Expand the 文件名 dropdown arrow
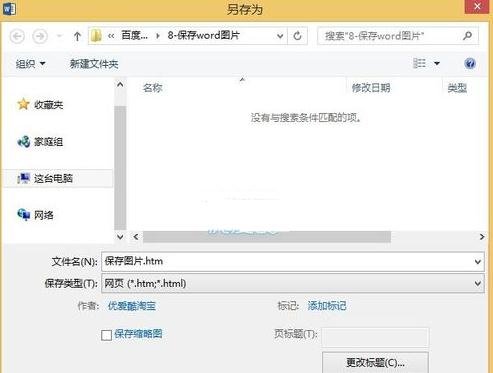Viewport: 493px width, 373px height. point(478,262)
